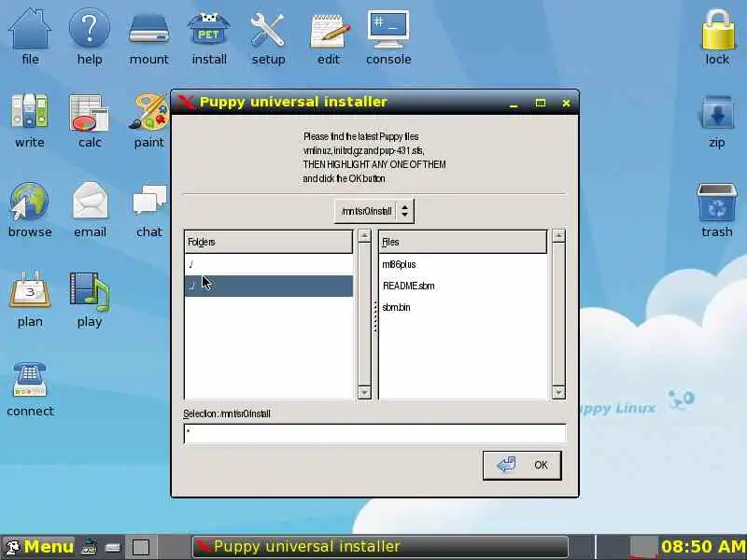Click Folders list scroll up arrow
Viewport: 747px width, 560px height.
click(x=364, y=236)
